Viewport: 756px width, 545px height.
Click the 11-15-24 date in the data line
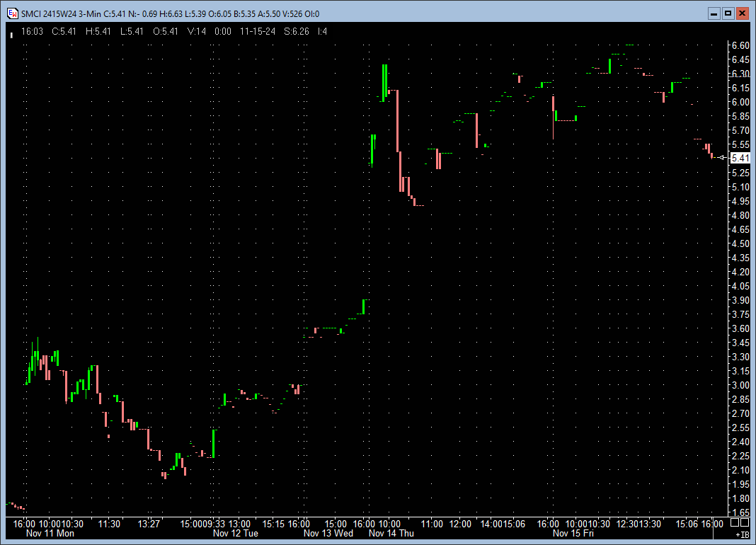point(258,31)
